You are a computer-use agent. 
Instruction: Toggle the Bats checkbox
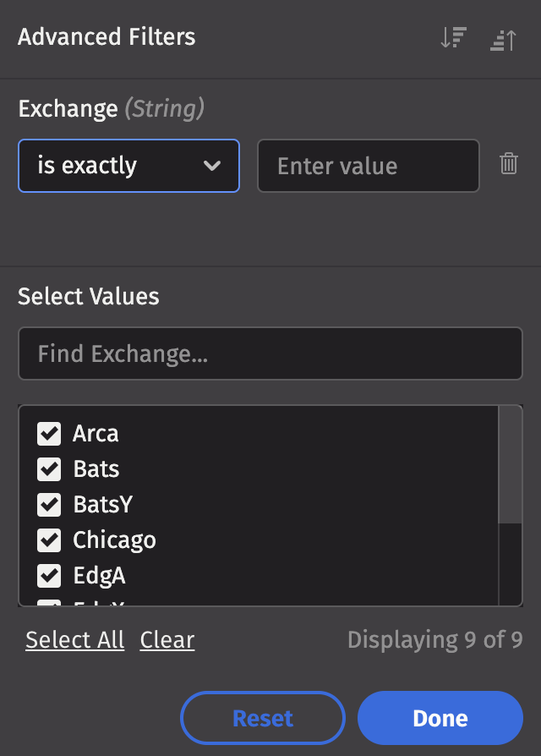click(x=49, y=469)
